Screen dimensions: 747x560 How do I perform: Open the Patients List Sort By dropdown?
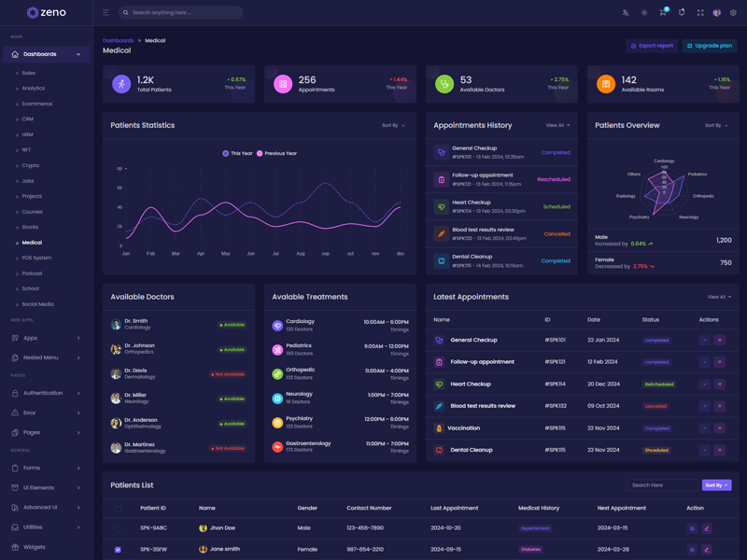(716, 485)
